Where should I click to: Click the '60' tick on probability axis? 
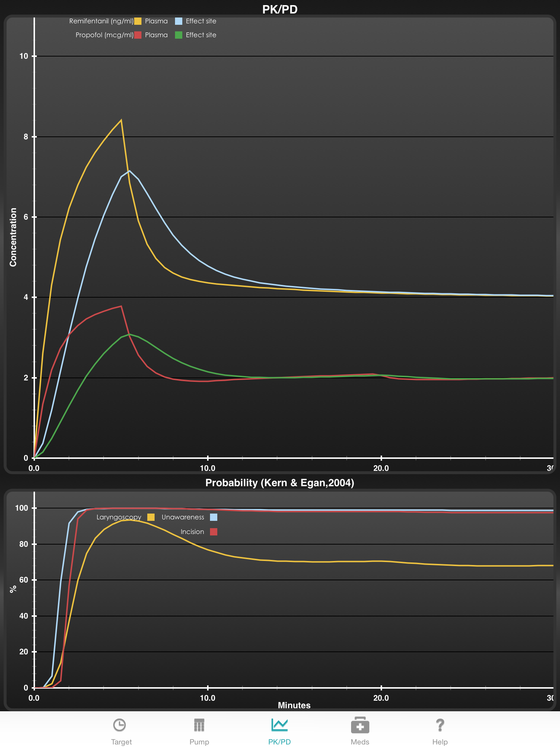[24, 580]
